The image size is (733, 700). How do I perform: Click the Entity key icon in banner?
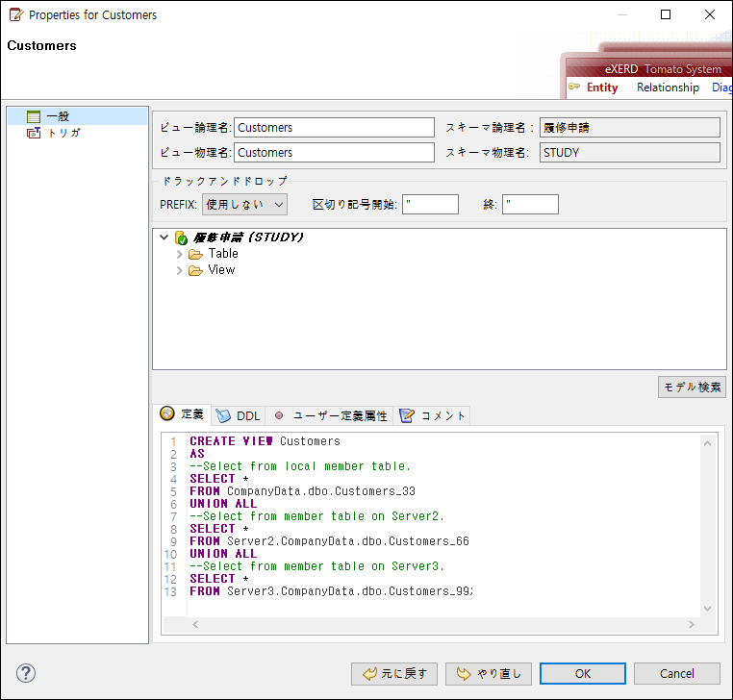[x=574, y=87]
